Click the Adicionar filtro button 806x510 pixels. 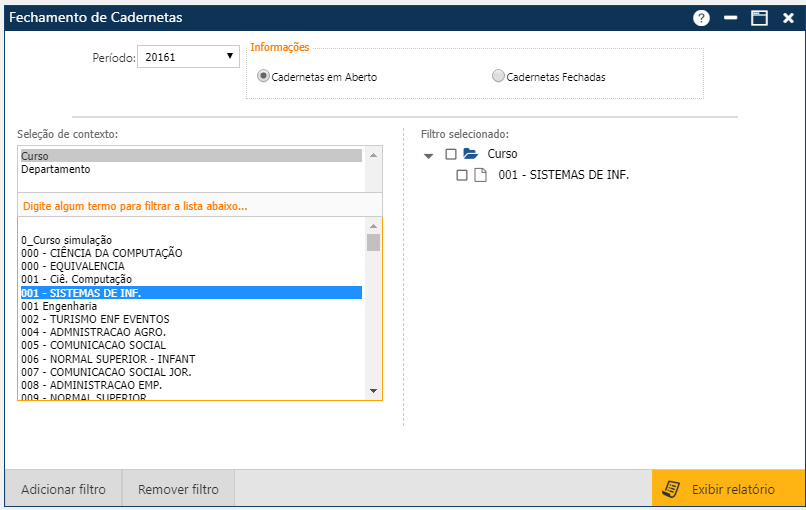click(x=63, y=489)
